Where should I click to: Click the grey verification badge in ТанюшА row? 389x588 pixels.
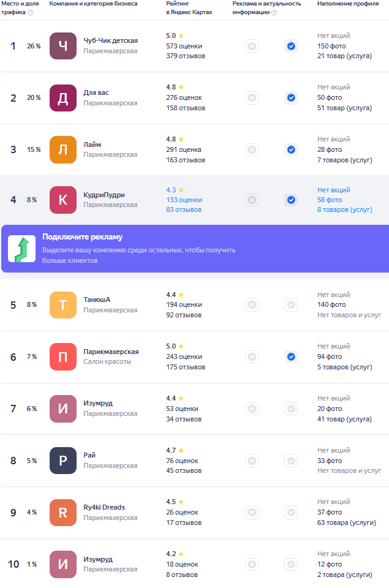point(291,304)
